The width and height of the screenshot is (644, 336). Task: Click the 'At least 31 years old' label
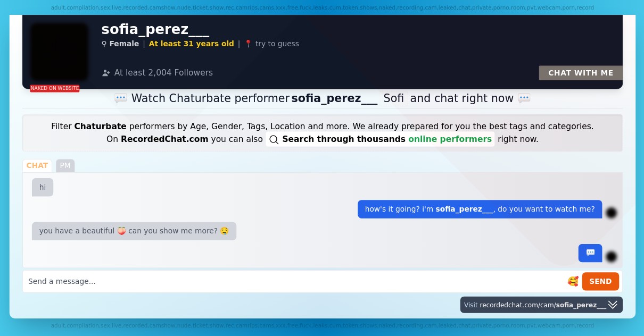point(192,44)
